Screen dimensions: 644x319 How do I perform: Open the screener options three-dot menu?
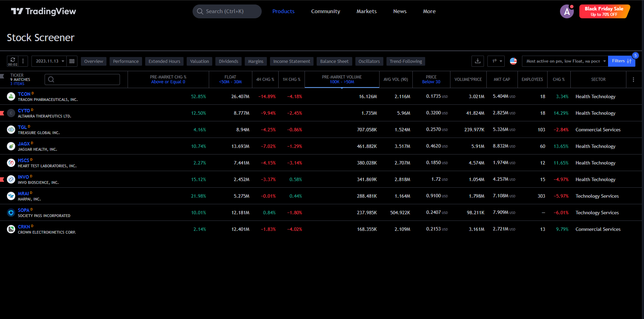(23, 61)
